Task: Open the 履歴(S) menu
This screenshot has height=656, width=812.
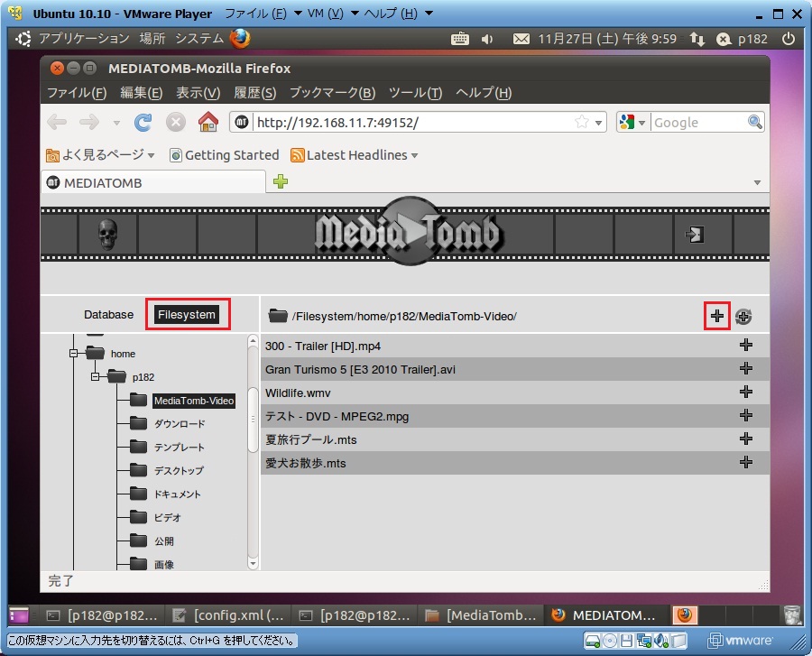Action: pyautogui.click(x=254, y=93)
